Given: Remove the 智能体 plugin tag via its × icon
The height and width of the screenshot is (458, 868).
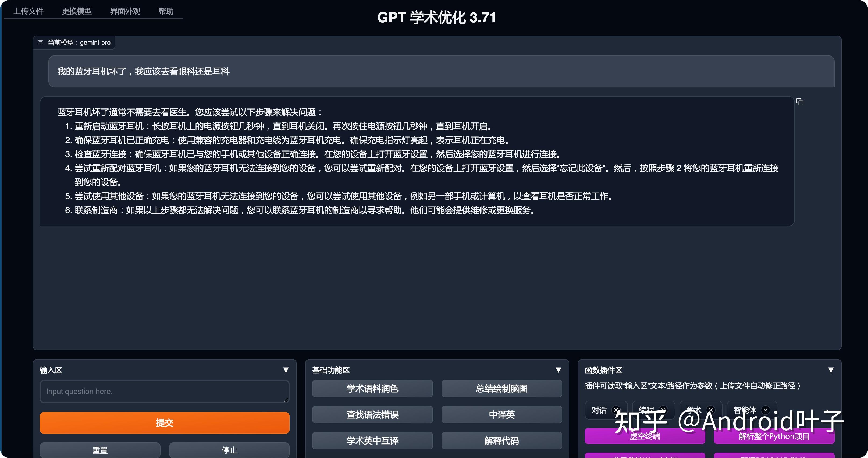Looking at the screenshot, I should click(x=765, y=410).
